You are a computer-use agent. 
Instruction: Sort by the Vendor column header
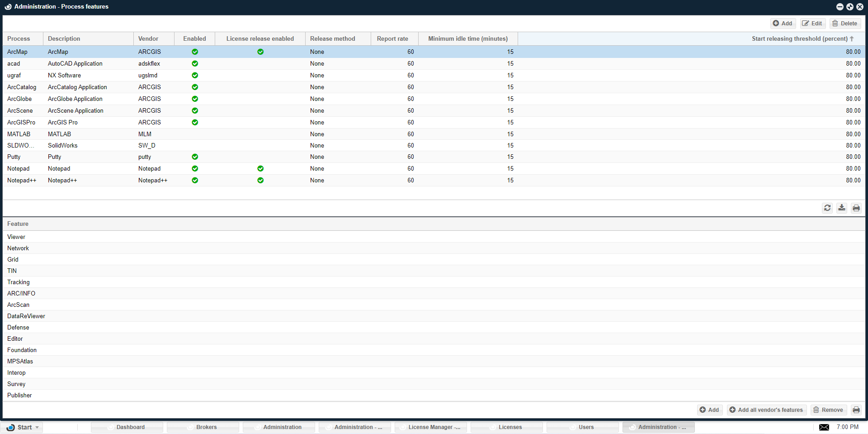148,39
